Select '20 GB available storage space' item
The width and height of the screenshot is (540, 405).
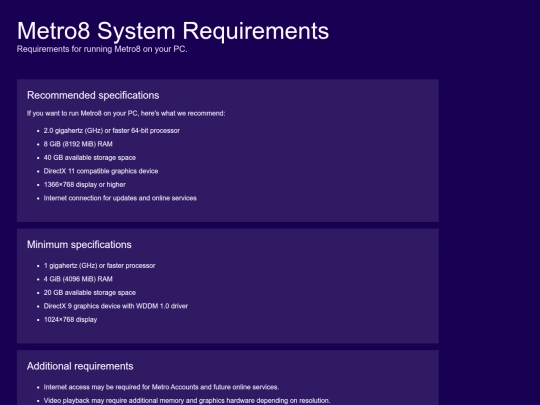click(90, 292)
